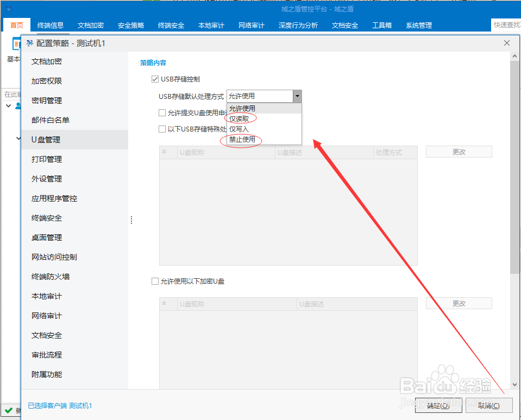Click the 取消(C) button
Viewport: 521px width, 420px height.
click(489, 405)
